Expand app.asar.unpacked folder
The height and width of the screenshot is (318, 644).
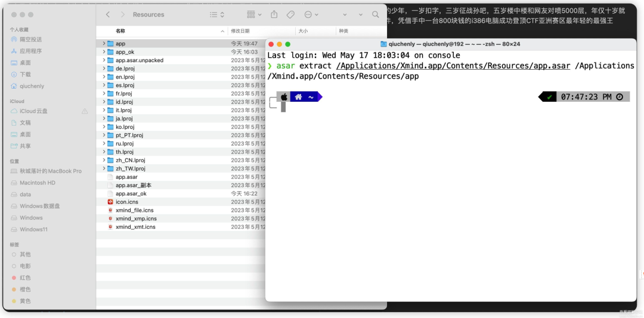(104, 60)
